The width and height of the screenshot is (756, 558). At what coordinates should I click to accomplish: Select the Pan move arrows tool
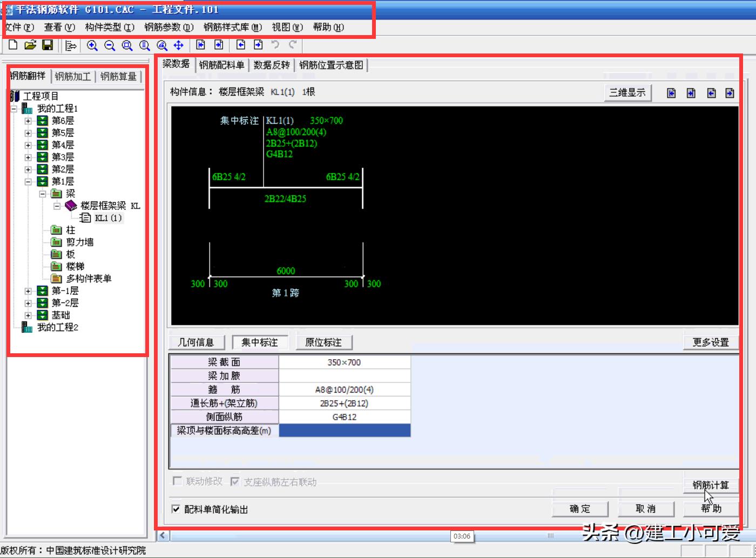coord(179,45)
